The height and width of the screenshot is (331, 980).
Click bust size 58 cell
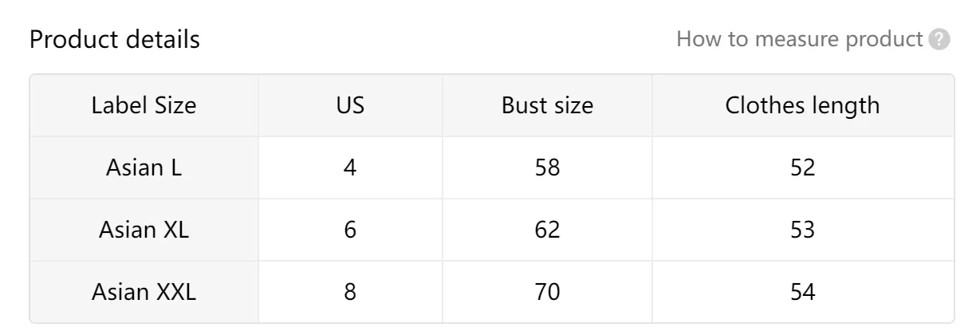548,167
